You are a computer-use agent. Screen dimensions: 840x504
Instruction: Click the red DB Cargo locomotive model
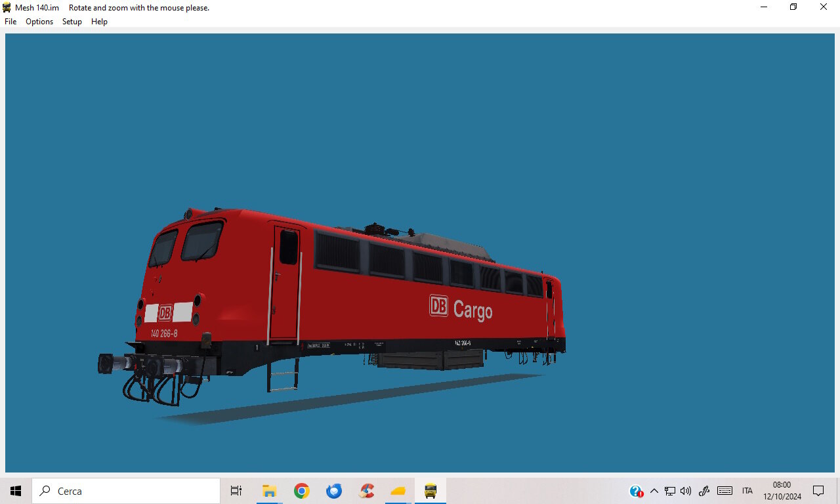331,308
